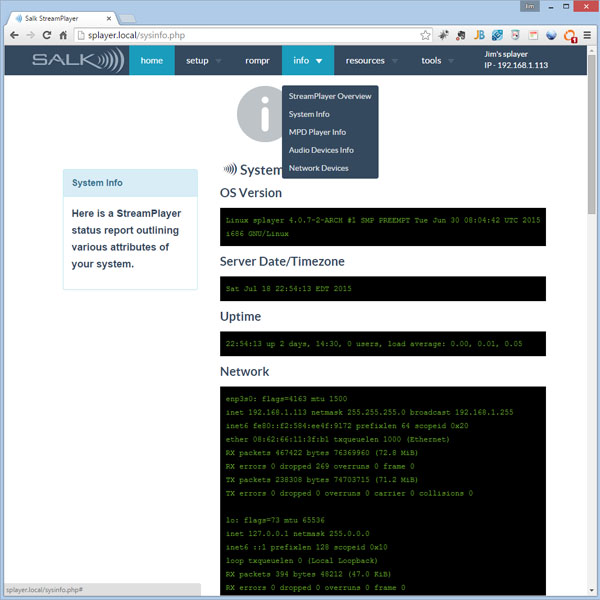Bookmark this page with star icon
600x600 pixels.
426,34
